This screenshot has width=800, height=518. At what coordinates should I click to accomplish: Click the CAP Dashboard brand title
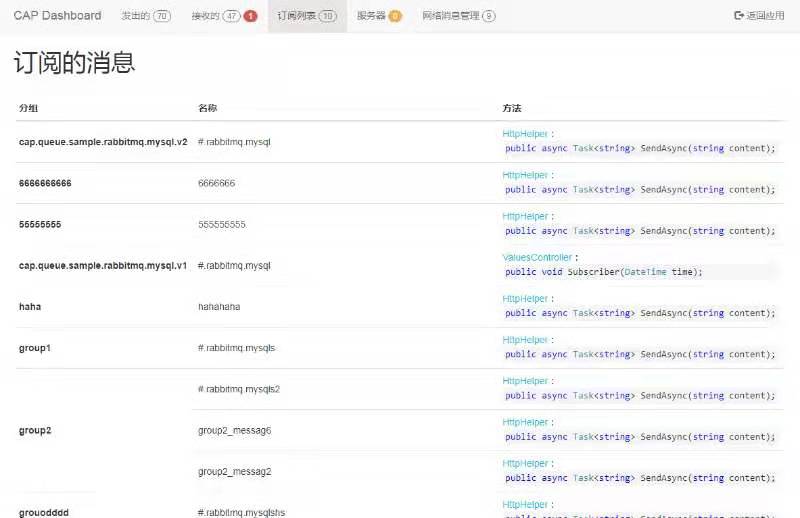click(57, 16)
